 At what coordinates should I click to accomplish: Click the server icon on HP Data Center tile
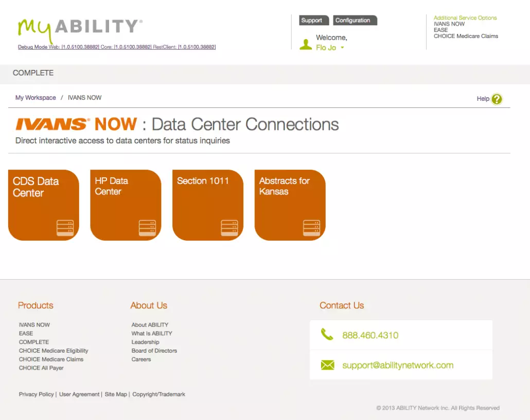point(147,228)
